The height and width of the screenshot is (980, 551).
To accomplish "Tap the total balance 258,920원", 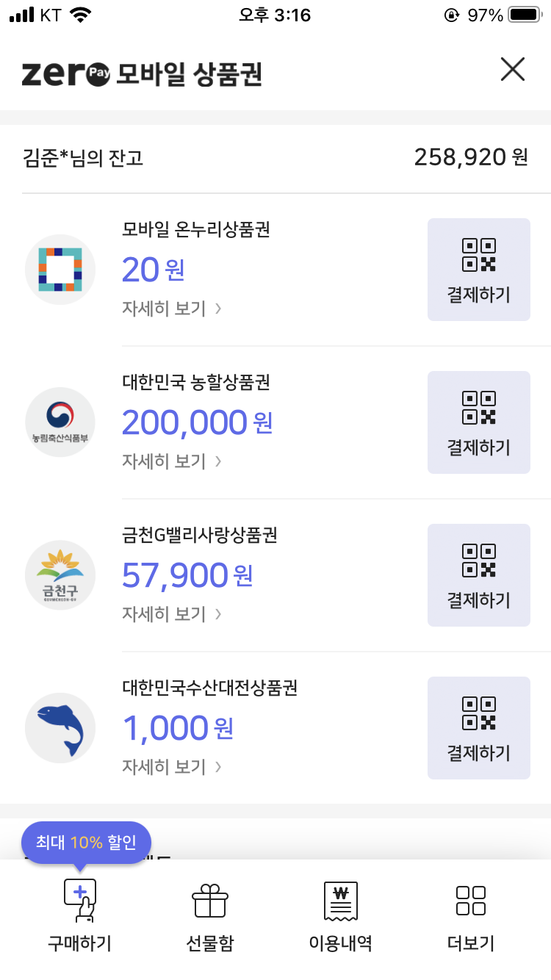I will click(x=471, y=157).
